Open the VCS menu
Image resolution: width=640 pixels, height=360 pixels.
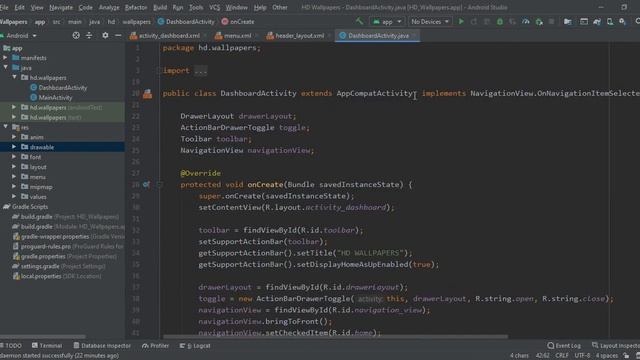click(214, 7)
